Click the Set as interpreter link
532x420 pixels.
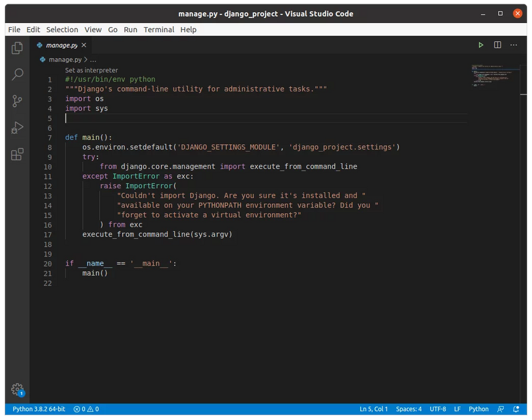91,70
